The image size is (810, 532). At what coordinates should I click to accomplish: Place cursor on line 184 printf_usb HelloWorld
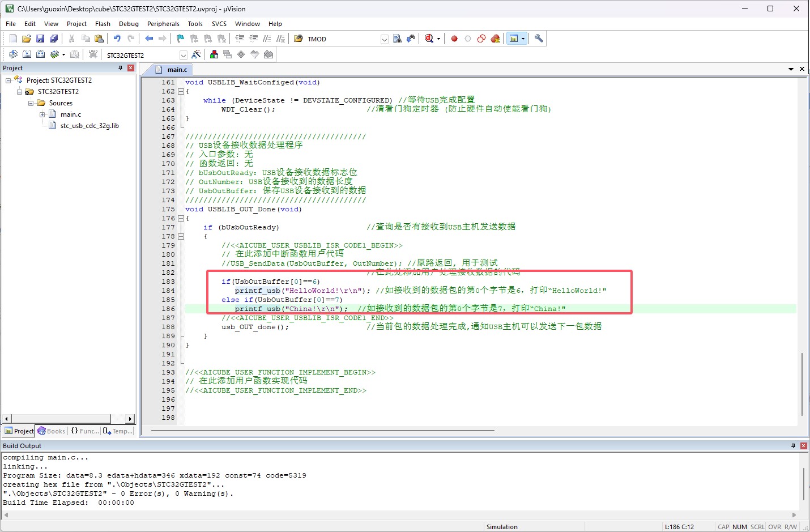click(x=302, y=291)
